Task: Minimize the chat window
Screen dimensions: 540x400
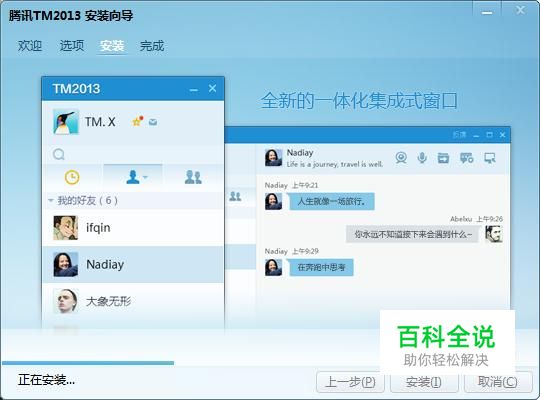Action: pyautogui.click(x=476, y=136)
